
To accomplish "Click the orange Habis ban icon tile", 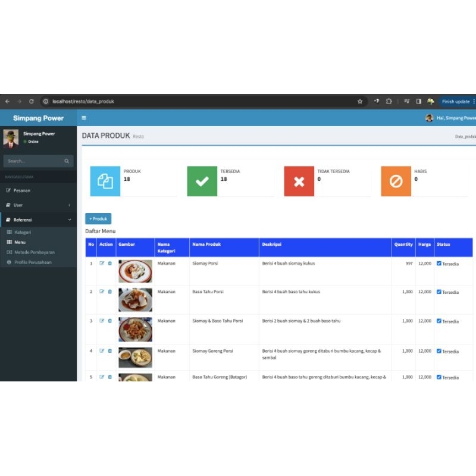I will tap(396, 181).
